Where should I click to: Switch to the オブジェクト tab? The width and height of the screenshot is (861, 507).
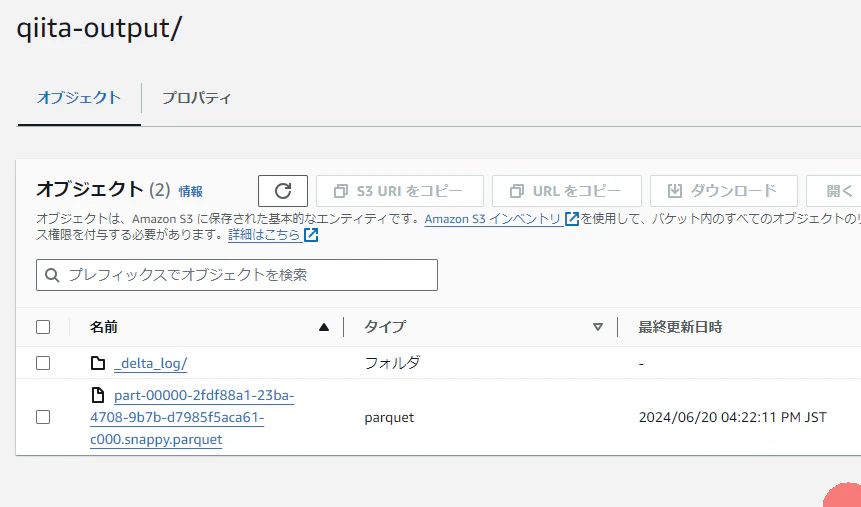(79, 98)
